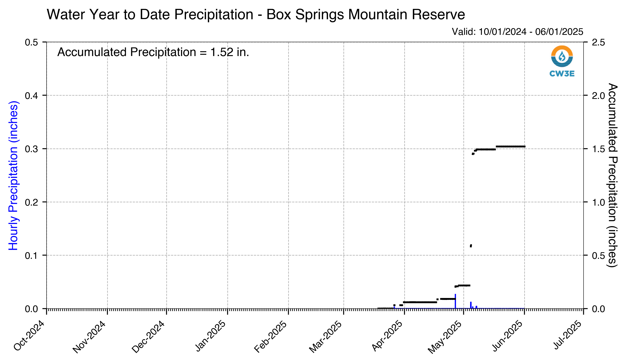Click the Feb-2025 x-axis label

270,337
